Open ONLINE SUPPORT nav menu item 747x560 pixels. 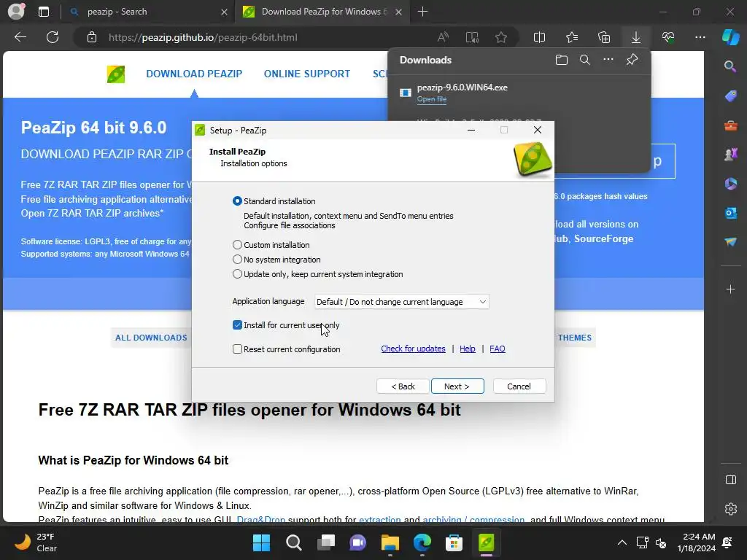click(x=307, y=74)
